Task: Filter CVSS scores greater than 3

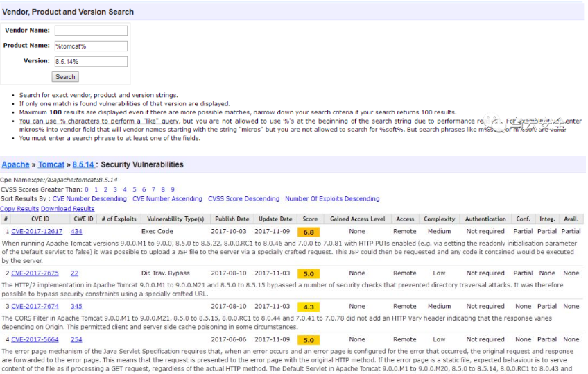Action: coord(115,190)
